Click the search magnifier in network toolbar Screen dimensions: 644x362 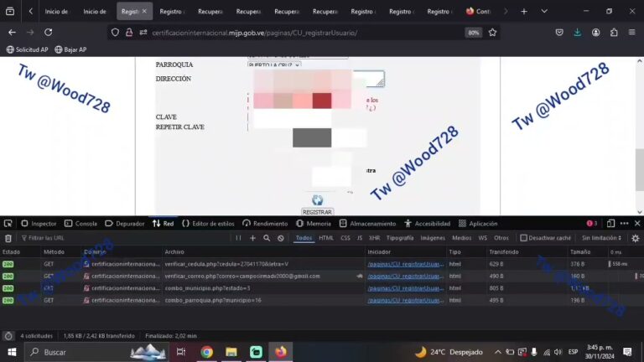267,238
